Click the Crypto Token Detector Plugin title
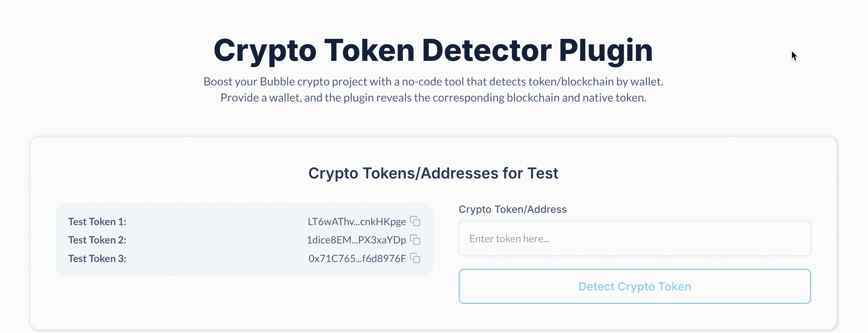 tap(434, 50)
